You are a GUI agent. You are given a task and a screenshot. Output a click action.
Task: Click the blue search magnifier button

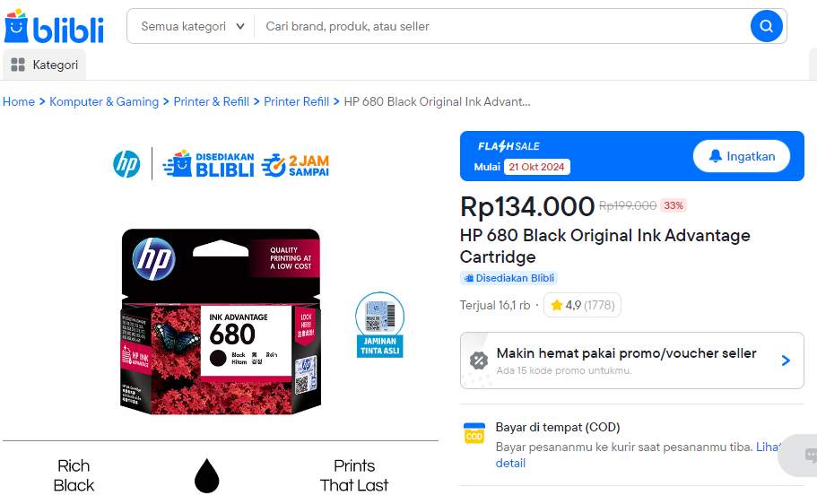[766, 26]
